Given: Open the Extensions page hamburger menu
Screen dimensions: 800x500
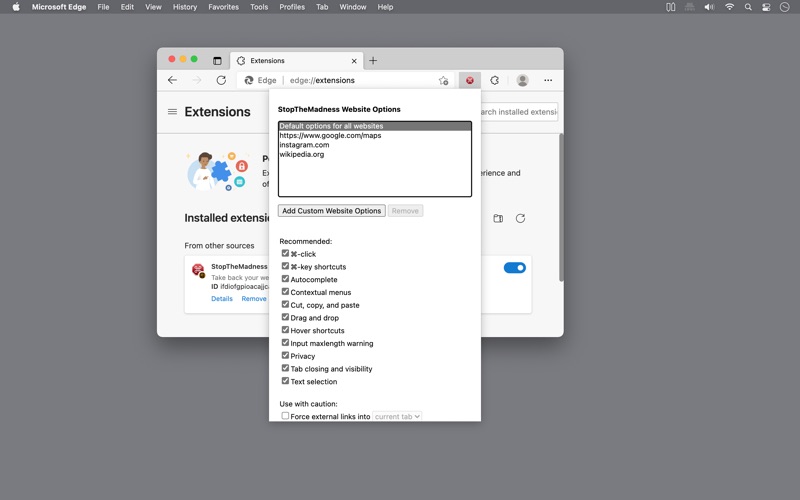Looking at the screenshot, I should click(172, 112).
